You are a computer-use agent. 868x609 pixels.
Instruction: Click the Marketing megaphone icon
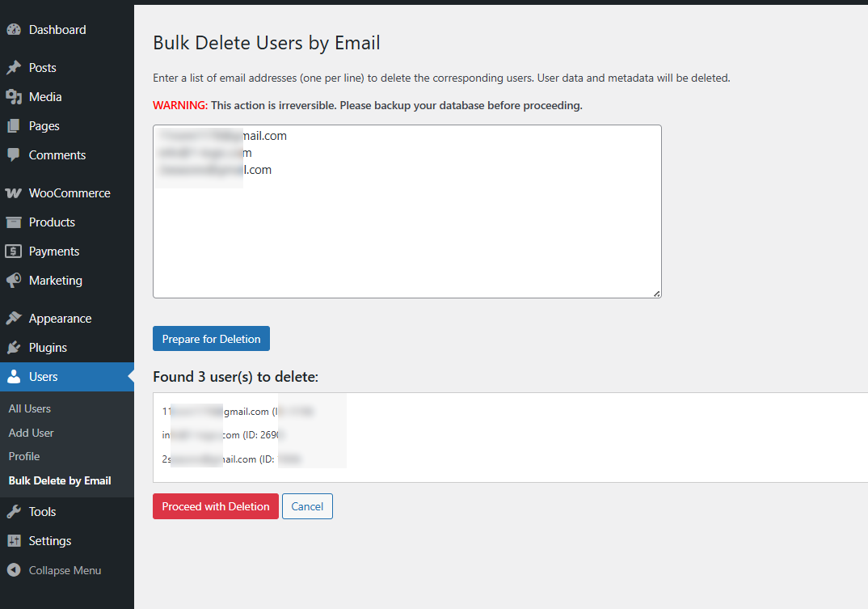coord(14,281)
